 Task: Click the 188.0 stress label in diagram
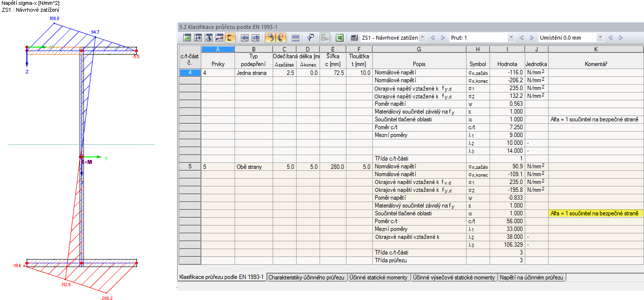(54, 18)
